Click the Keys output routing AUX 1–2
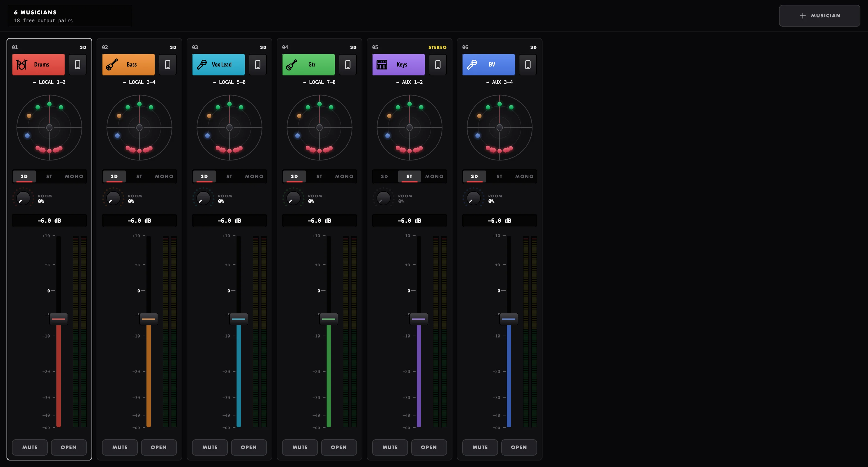The image size is (868, 467). tap(409, 82)
